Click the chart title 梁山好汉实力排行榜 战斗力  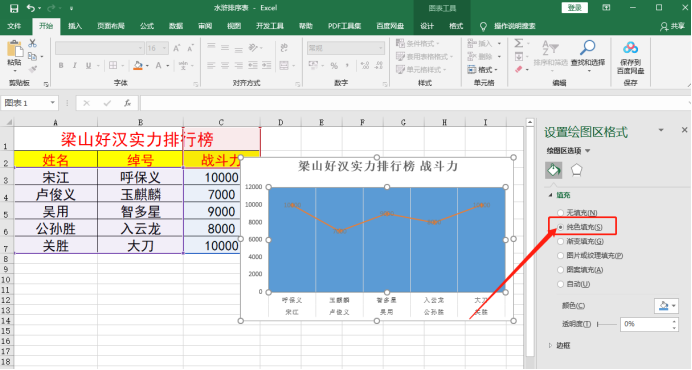tap(378, 166)
